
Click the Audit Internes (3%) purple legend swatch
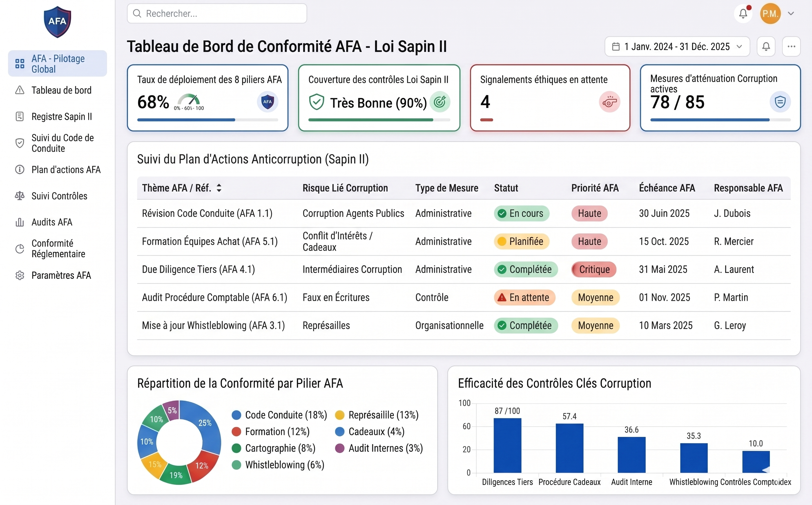(340, 448)
